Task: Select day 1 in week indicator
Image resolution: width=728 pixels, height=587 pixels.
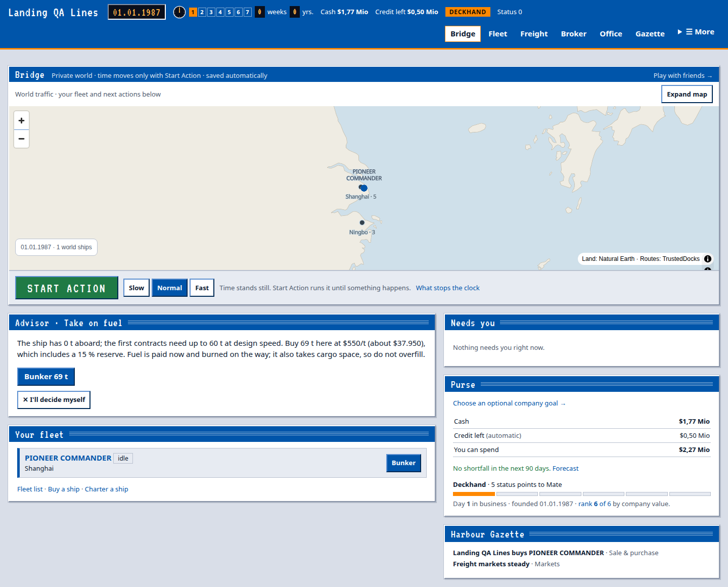Action: pyautogui.click(x=193, y=12)
